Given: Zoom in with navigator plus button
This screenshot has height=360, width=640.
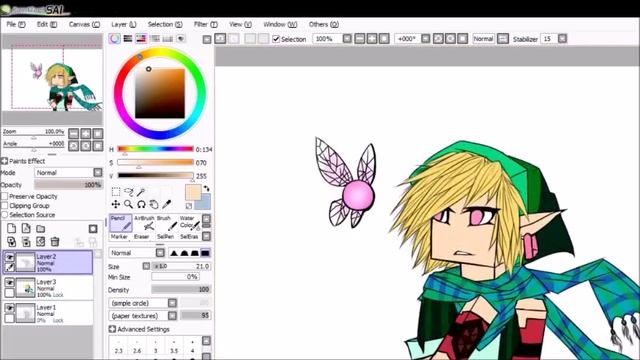Looking at the screenshot, I should (x=86, y=133).
